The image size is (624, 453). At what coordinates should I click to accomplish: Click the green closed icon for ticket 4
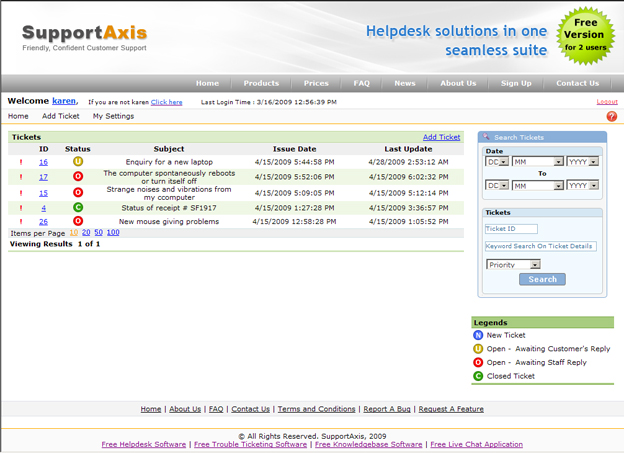pos(78,207)
